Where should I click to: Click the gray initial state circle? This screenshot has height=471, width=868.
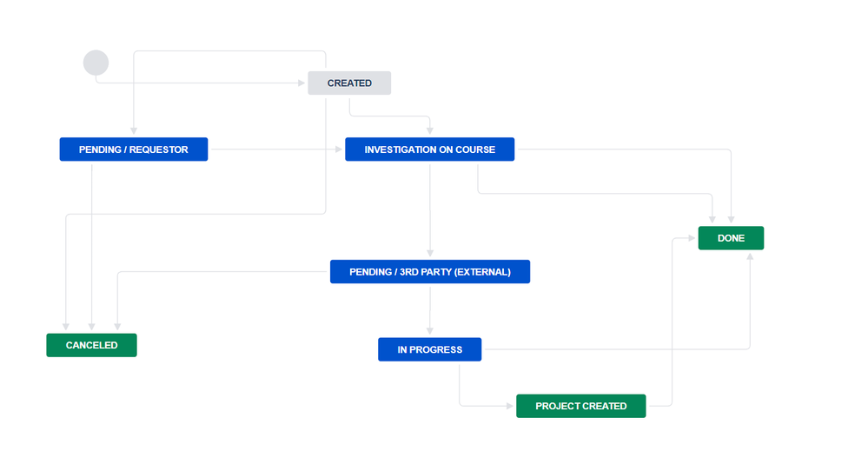(x=96, y=63)
